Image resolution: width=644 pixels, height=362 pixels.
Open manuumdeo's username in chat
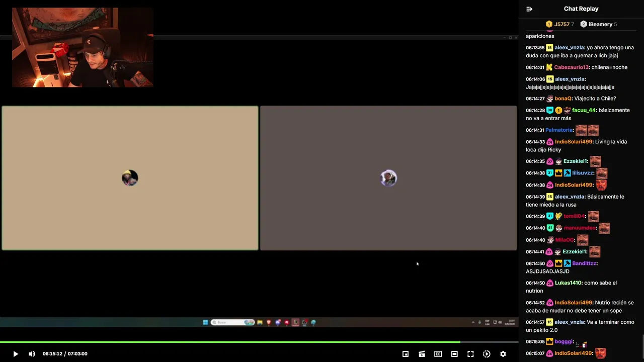tap(580, 228)
